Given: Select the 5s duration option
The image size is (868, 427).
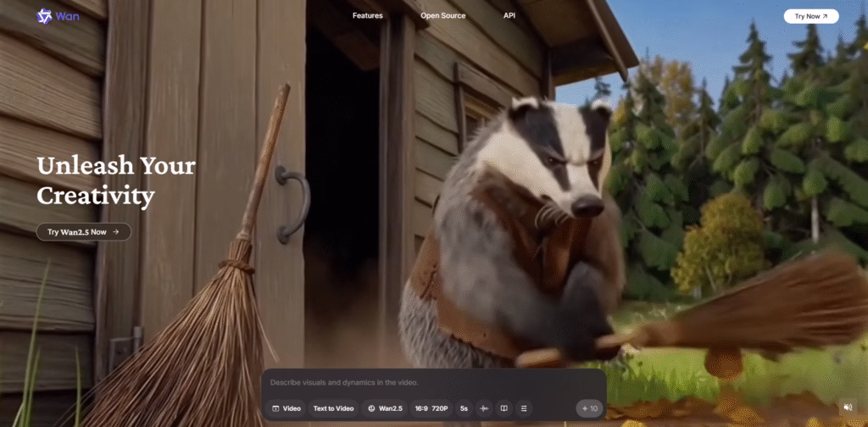Looking at the screenshot, I should coord(464,408).
